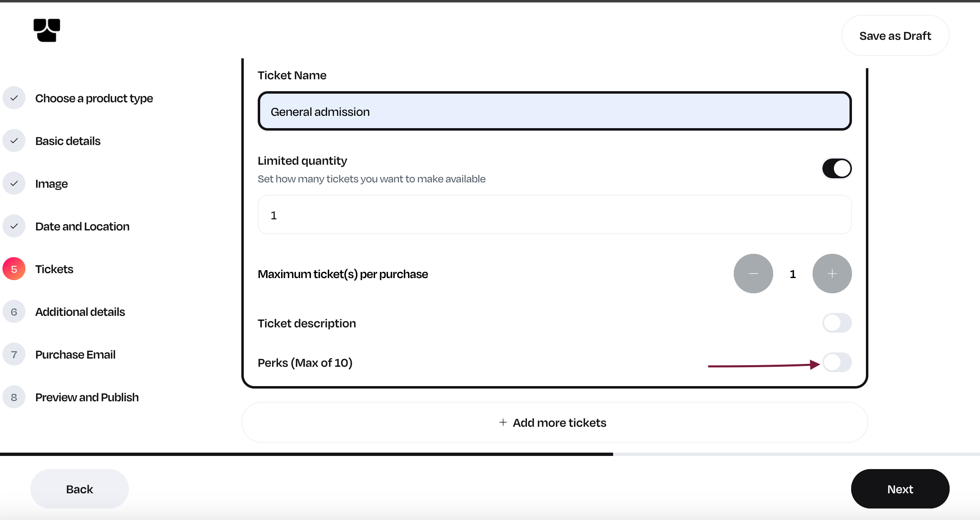Click the step 5 Tickets circle
The image size is (980, 520).
point(14,269)
